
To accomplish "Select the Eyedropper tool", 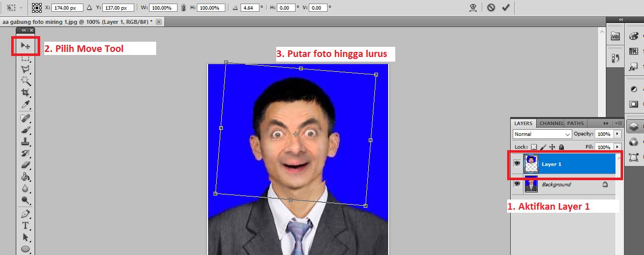I will tap(25, 104).
